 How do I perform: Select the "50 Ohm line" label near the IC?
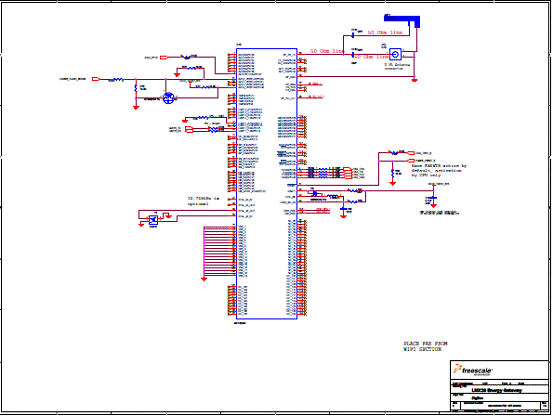click(x=327, y=51)
